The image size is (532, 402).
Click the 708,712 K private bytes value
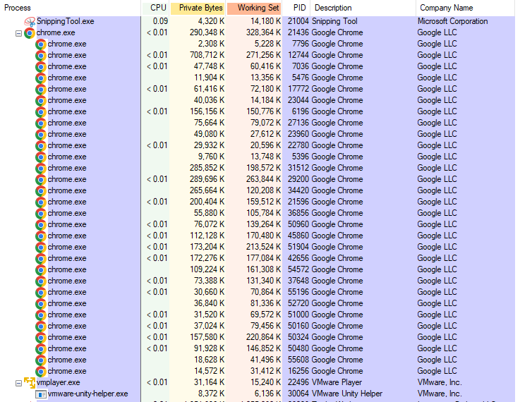click(x=207, y=55)
